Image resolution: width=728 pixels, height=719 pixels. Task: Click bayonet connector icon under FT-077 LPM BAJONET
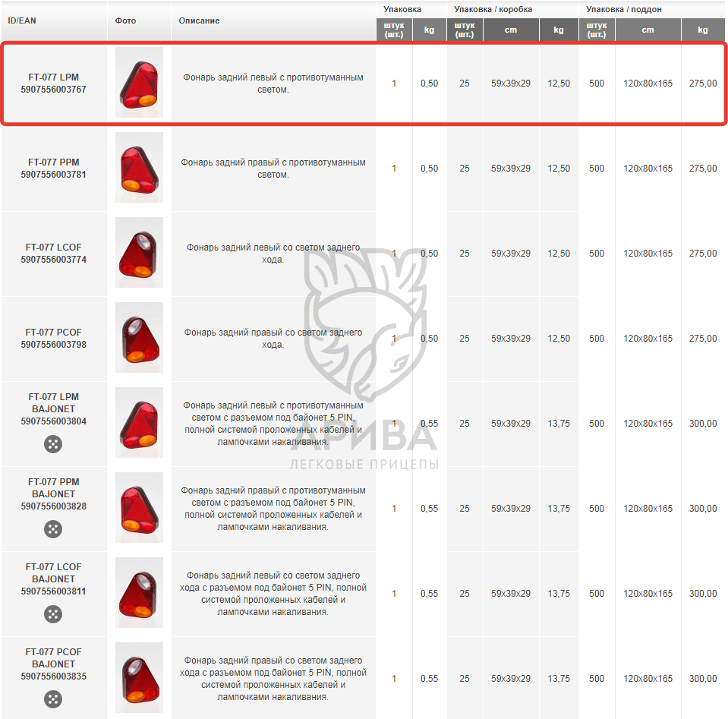(53, 444)
